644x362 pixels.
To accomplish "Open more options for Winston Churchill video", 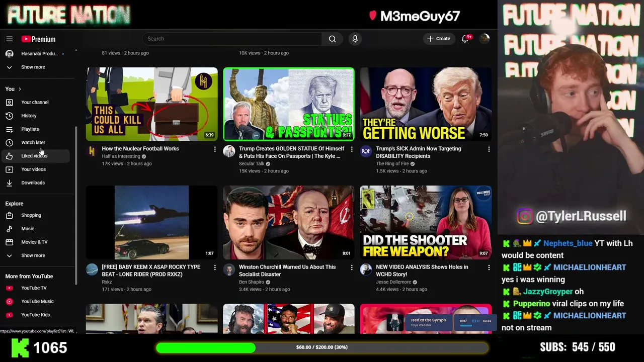I will pyautogui.click(x=352, y=267).
